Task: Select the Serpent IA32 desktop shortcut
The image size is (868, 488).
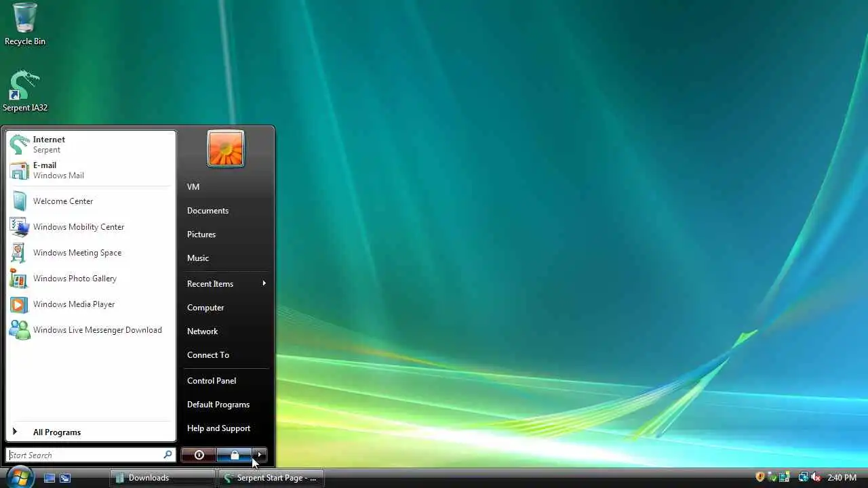Action: [x=25, y=91]
